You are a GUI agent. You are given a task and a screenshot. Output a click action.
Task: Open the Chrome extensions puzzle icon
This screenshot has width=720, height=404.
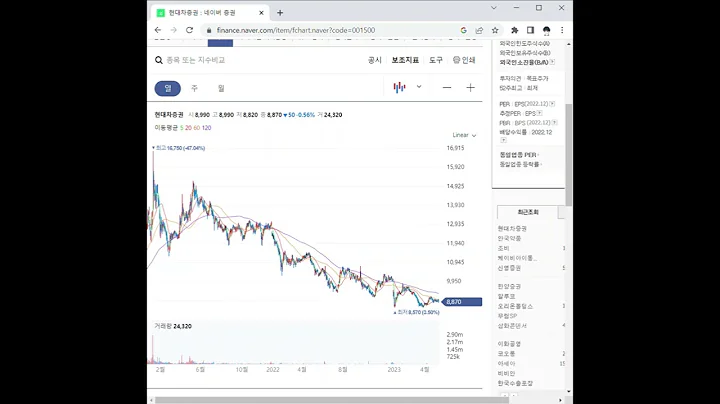(x=515, y=30)
